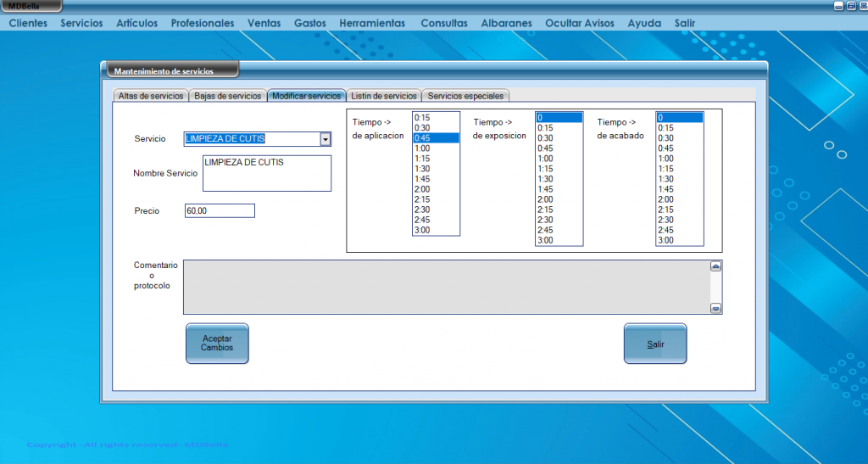The height and width of the screenshot is (464, 868).
Task: Click the comment box scroll down arrow
Action: click(715, 309)
